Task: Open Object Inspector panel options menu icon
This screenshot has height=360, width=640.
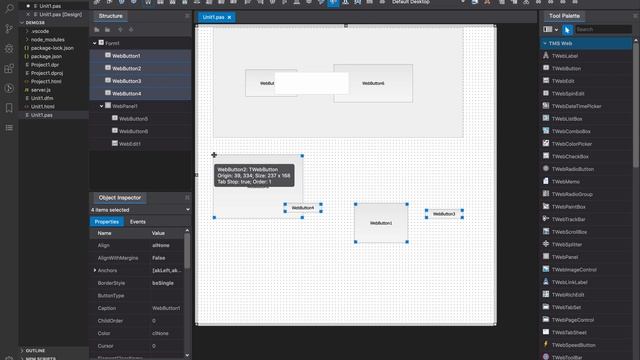Action: point(187,198)
